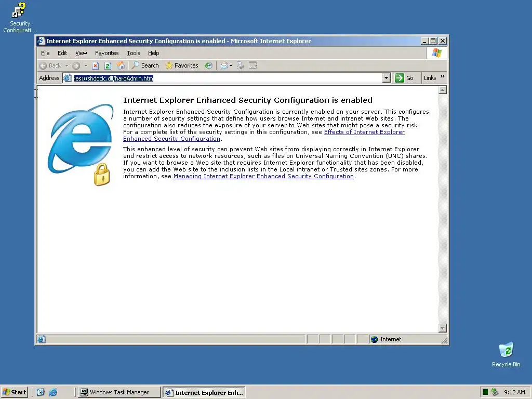The image size is (532, 399).
Task: Click the tray icon beside the clock
Action: click(495, 392)
